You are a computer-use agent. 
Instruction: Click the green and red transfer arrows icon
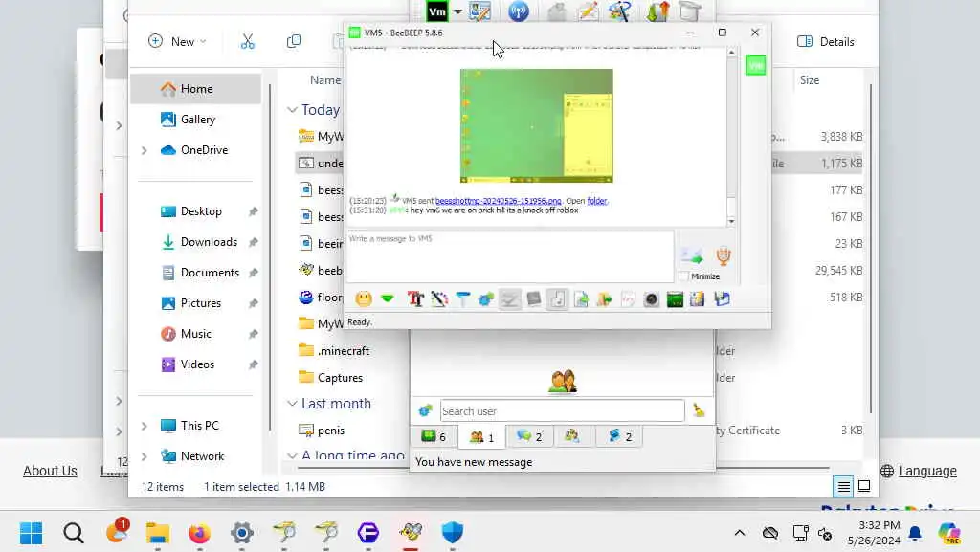coord(657,11)
